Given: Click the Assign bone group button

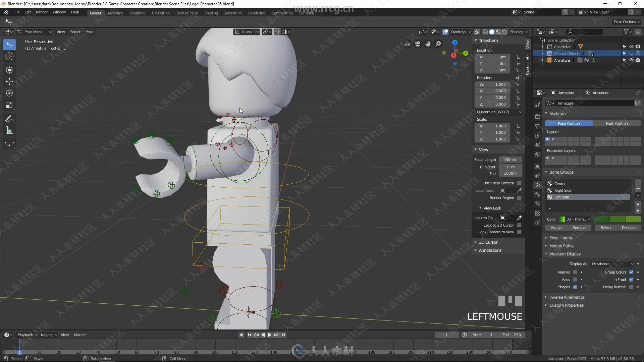Looking at the screenshot, I should click(x=556, y=227).
